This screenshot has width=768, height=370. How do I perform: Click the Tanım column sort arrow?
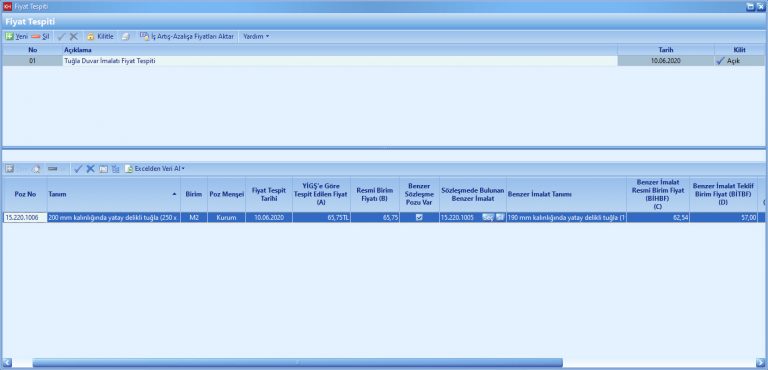(175, 195)
